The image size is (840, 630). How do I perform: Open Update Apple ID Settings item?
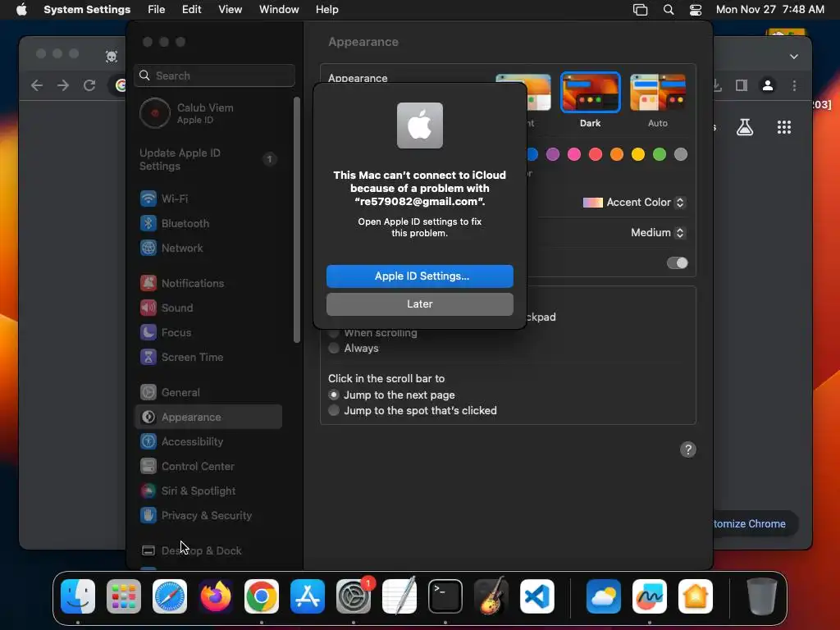pyautogui.click(x=208, y=159)
